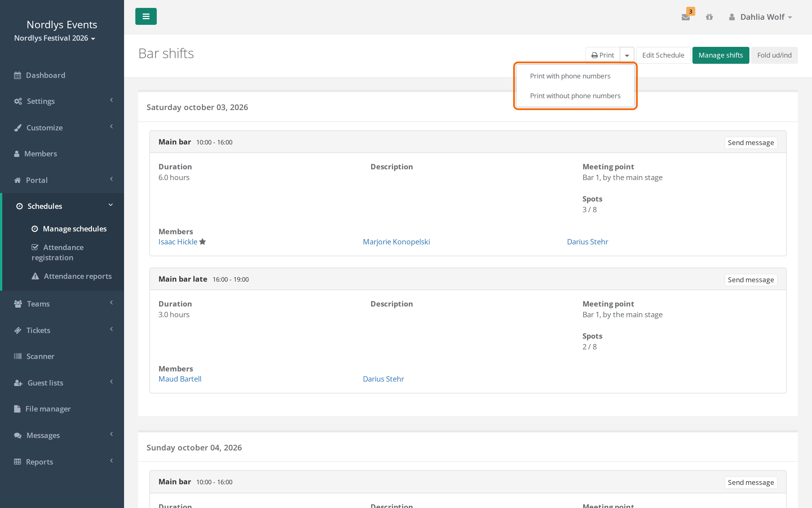Click the Fold ud/ind button
812x508 pixels.
coord(774,55)
